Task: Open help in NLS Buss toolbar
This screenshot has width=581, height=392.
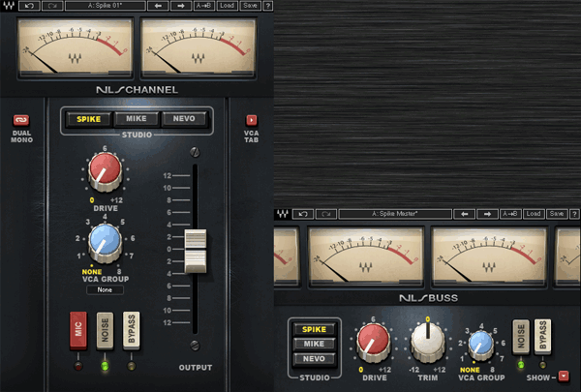Action: click(x=574, y=214)
